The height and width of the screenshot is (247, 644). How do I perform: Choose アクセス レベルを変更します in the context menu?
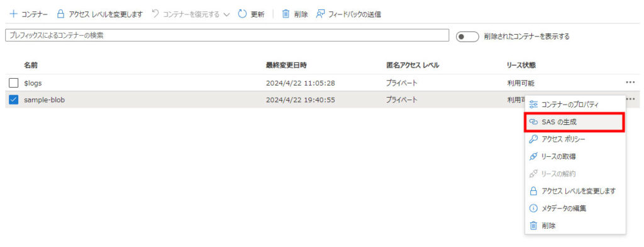point(575,191)
